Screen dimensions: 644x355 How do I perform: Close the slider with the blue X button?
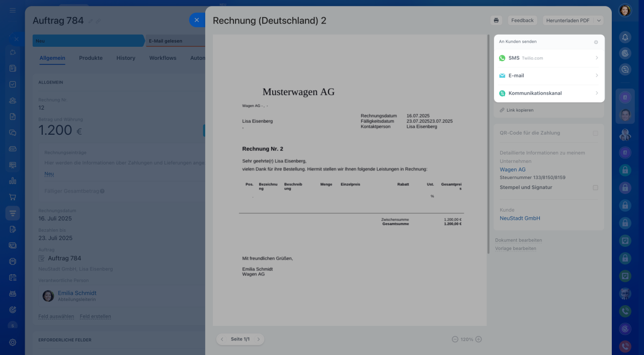[x=197, y=20]
